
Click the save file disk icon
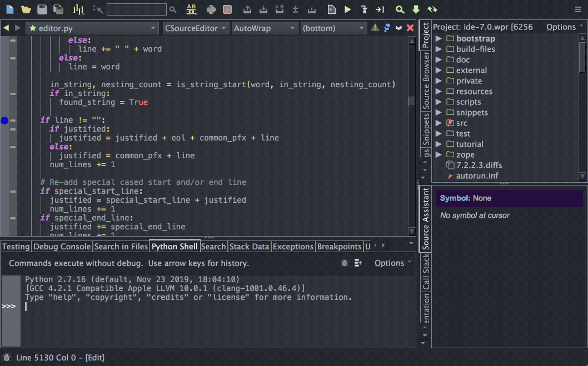(42, 9)
